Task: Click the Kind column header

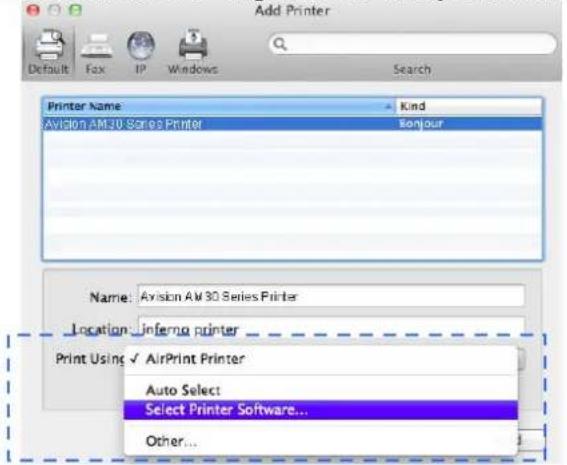Action: pyautogui.click(x=469, y=106)
